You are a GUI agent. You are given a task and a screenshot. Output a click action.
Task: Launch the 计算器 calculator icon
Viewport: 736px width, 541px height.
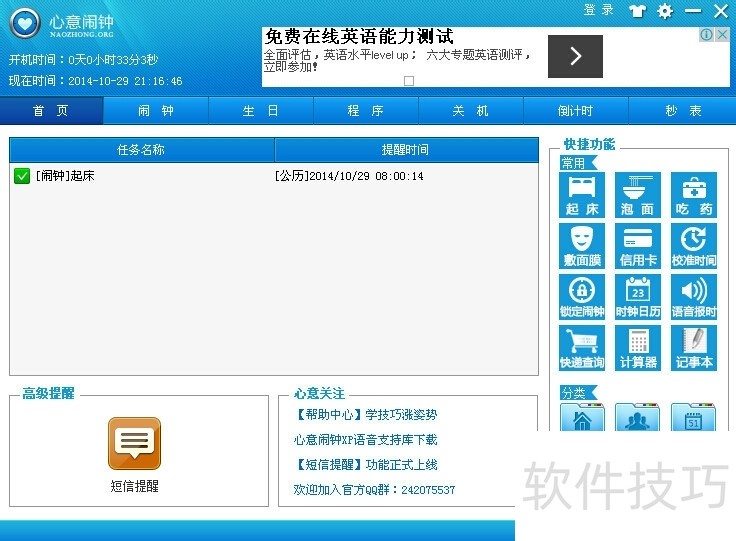637,348
